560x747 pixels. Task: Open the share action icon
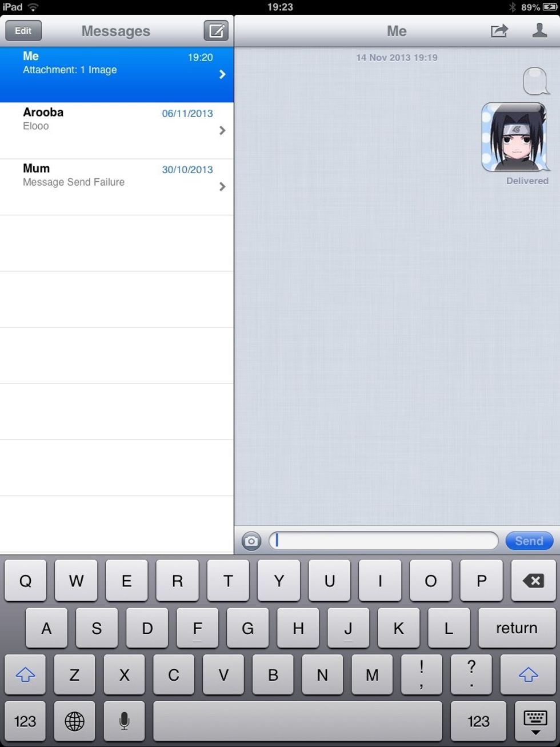pyautogui.click(x=499, y=31)
